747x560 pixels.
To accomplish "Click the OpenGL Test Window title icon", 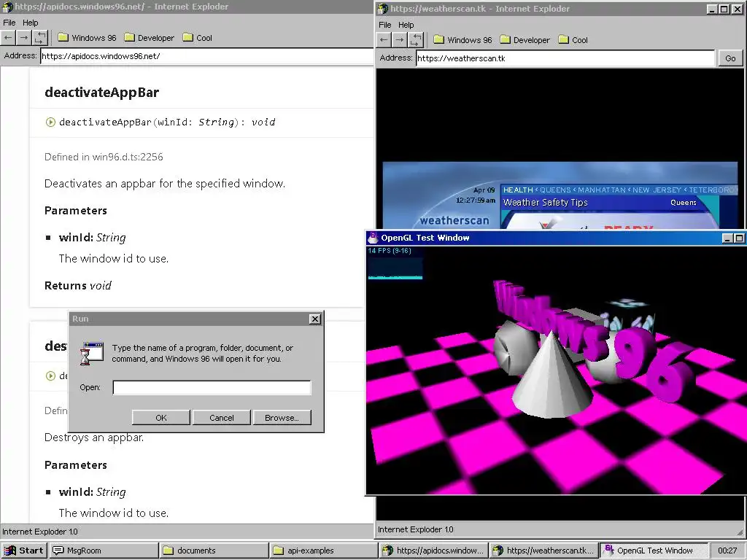I will pos(373,237).
